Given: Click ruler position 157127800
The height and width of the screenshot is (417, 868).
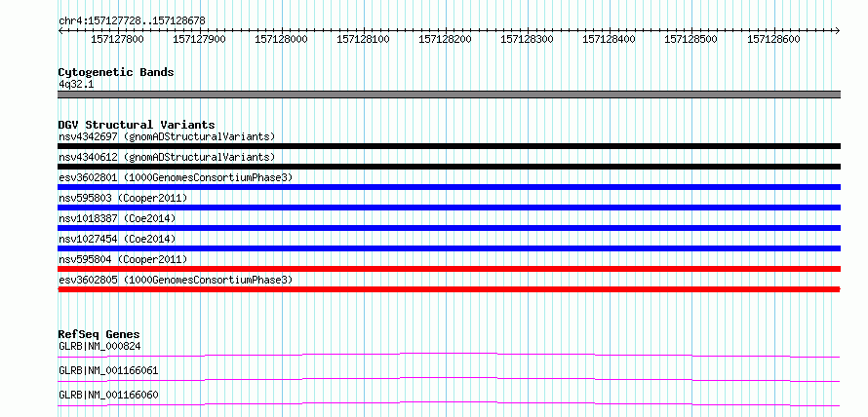Looking at the screenshot, I should click(x=117, y=39).
